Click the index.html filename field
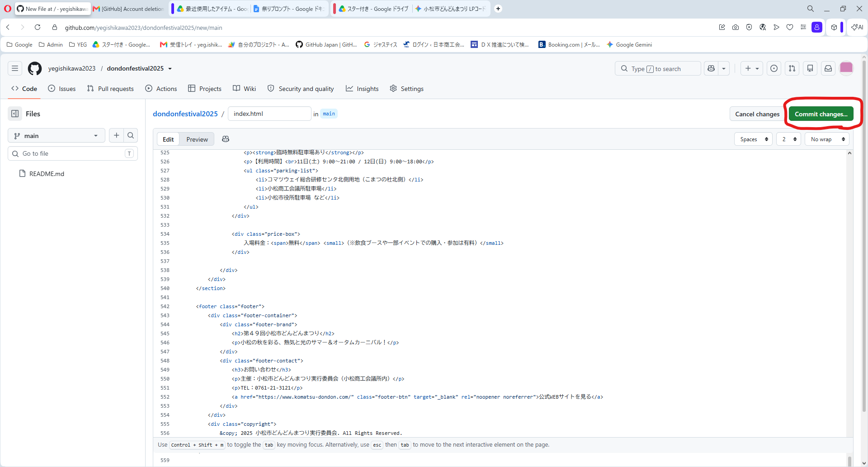 tap(269, 114)
